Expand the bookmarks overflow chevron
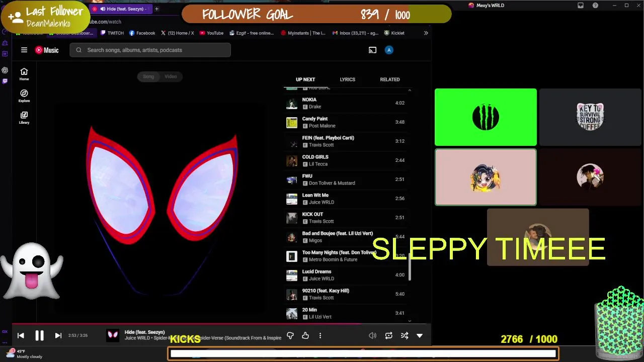The width and height of the screenshot is (644, 362). coord(426,33)
